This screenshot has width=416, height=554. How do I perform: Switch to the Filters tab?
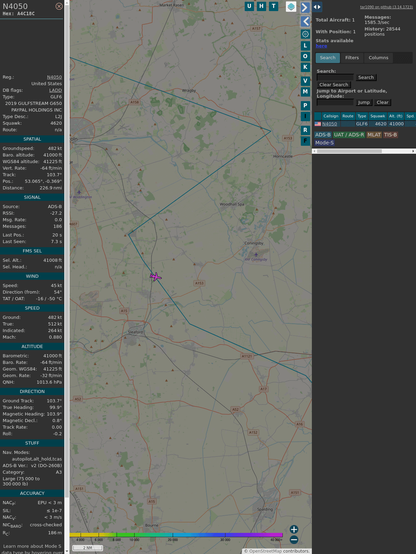352,58
